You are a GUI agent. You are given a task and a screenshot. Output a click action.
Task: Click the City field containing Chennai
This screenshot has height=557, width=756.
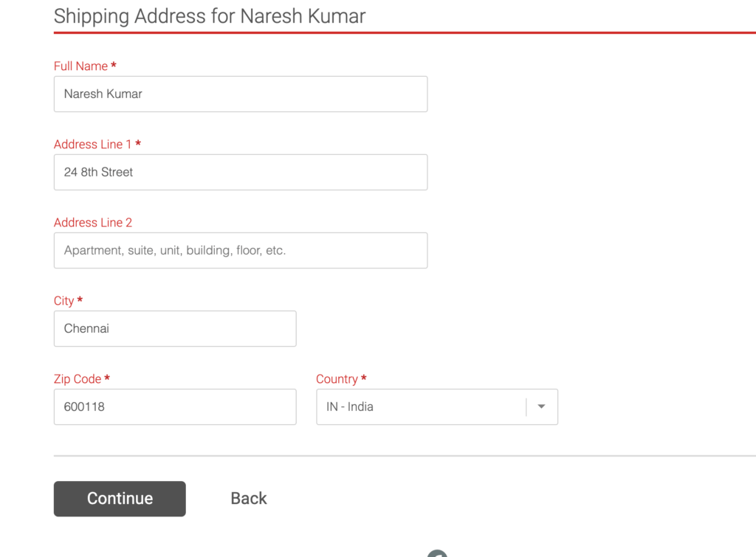tap(175, 328)
